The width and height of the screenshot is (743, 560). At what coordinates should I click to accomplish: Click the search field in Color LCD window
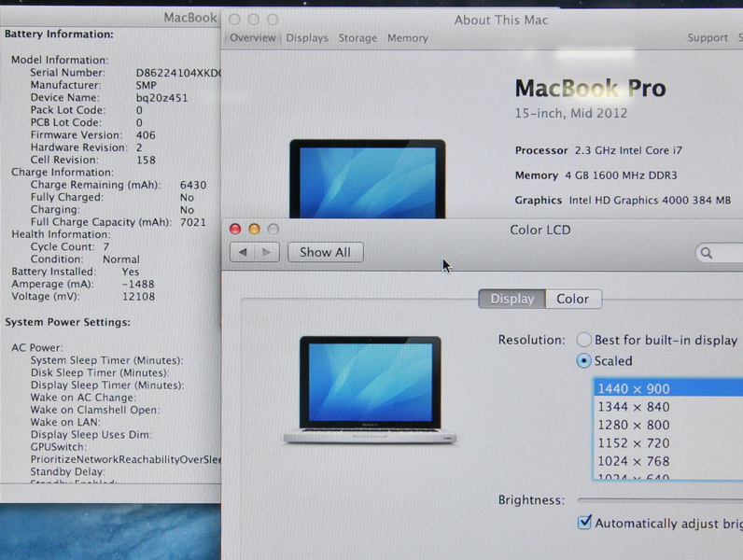pos(720,253)
